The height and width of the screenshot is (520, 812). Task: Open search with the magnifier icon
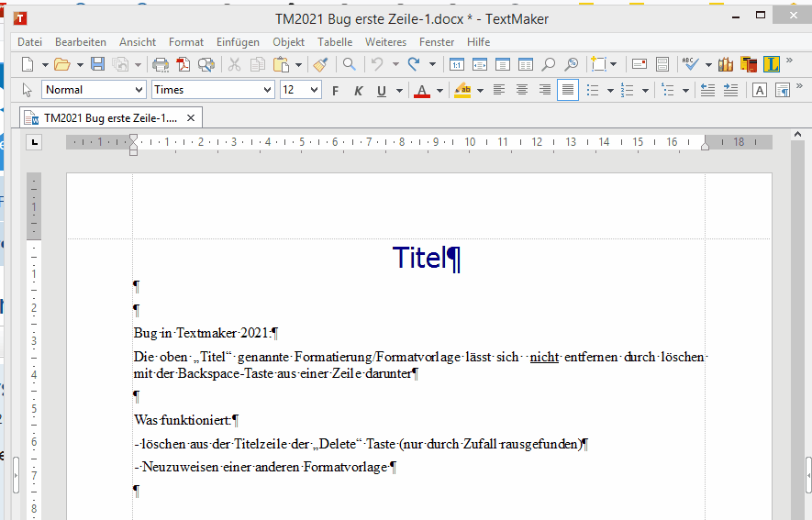[350, 64]
